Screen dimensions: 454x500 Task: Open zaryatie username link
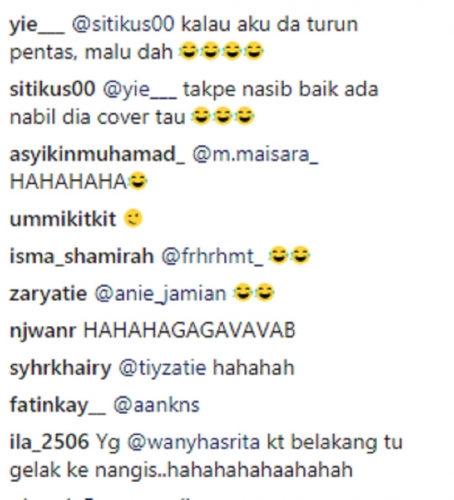(48, 294)
